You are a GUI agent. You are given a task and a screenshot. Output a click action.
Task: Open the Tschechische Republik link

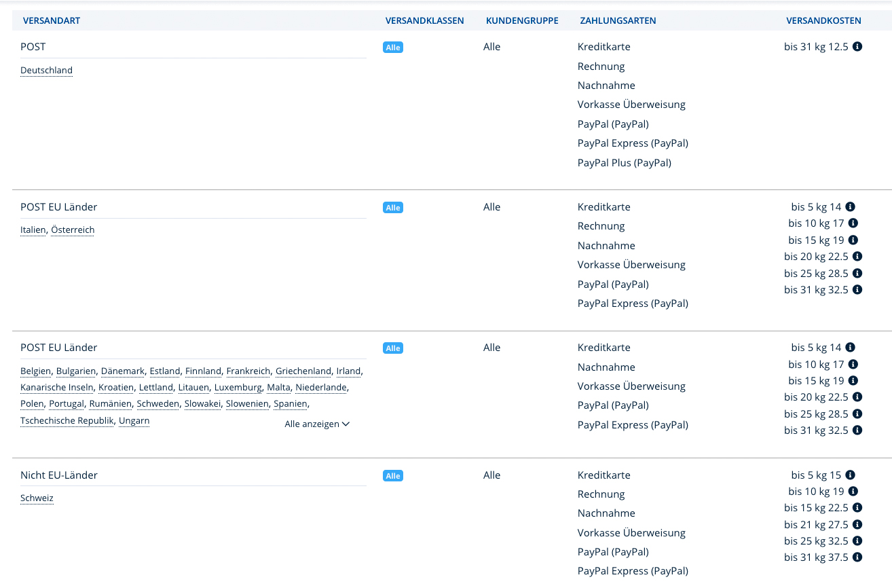tap(67, 421)
